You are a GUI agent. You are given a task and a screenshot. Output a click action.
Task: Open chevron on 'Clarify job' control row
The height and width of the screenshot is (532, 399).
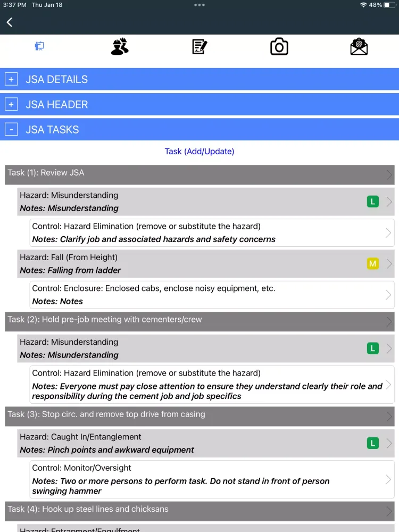pyautogui.click(x=388, y=233)
